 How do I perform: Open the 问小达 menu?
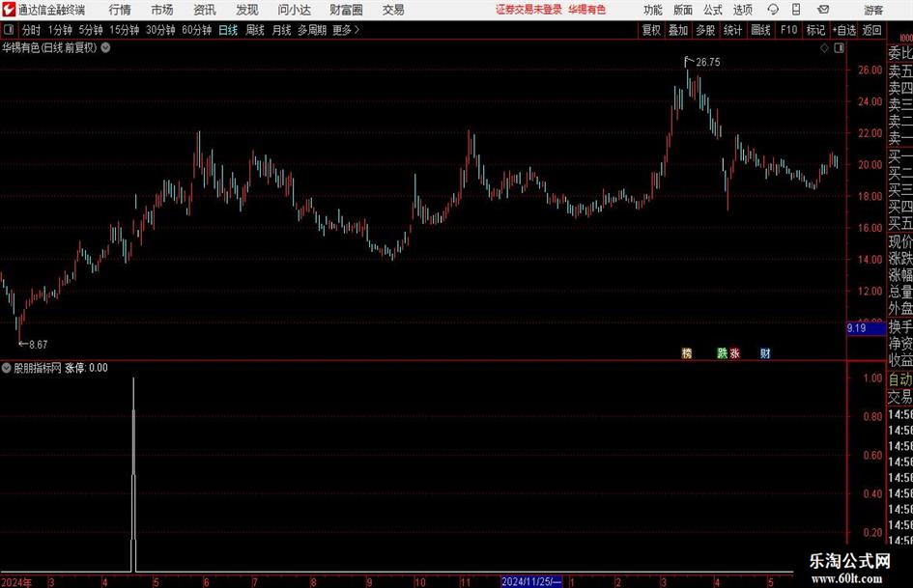pos(294,10)
